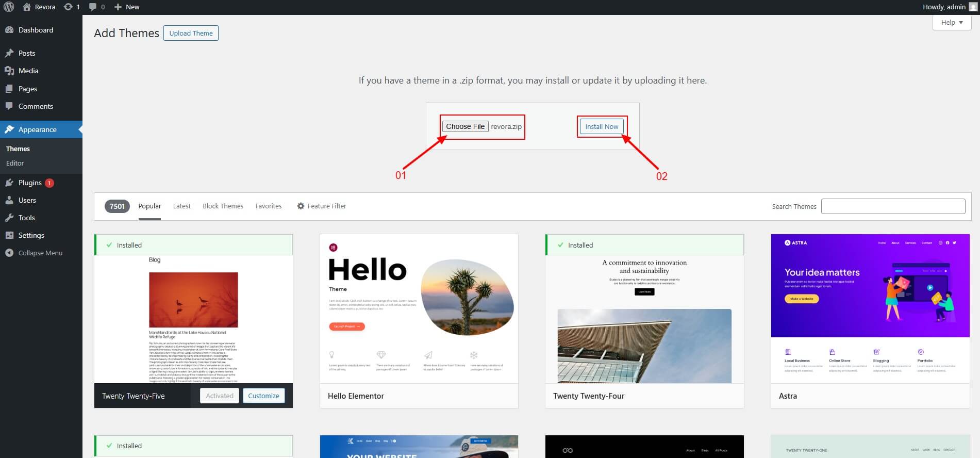Image resolution: width=980 pixels, height=458 pixels.
Task: Click the Media library icon
Action: 9,71
